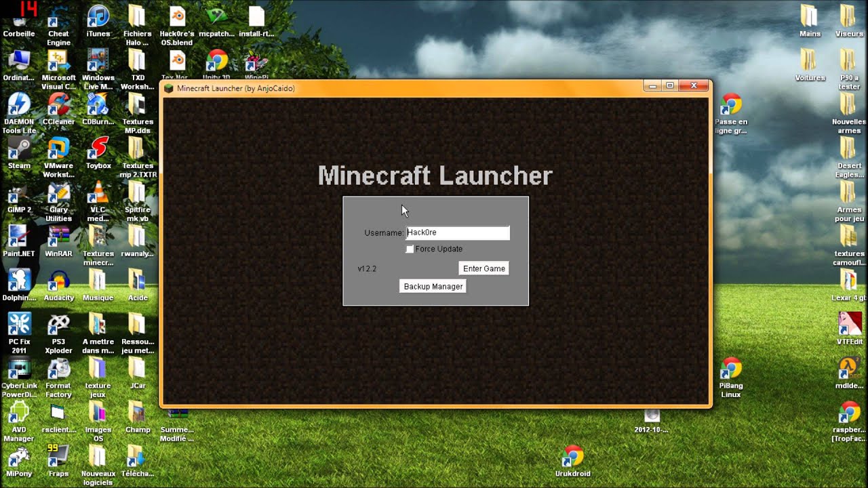
Task: Open iTunes desktop shortcut
Action: pos(98,20)
